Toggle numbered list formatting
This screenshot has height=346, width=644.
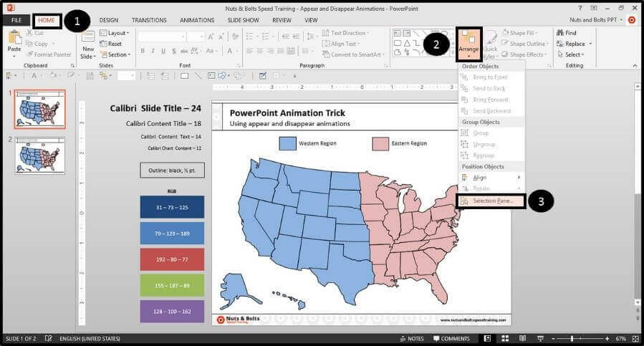click(x=267, y=37)
